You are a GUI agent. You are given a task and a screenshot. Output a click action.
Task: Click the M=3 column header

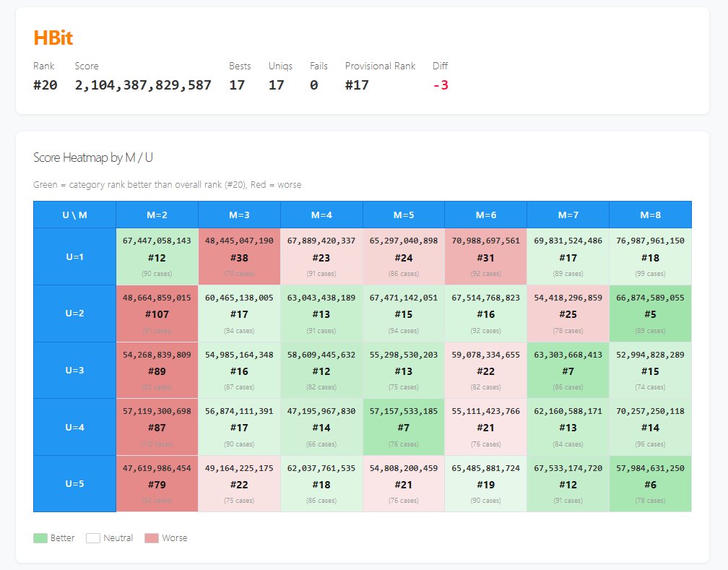tap(239, 215)
